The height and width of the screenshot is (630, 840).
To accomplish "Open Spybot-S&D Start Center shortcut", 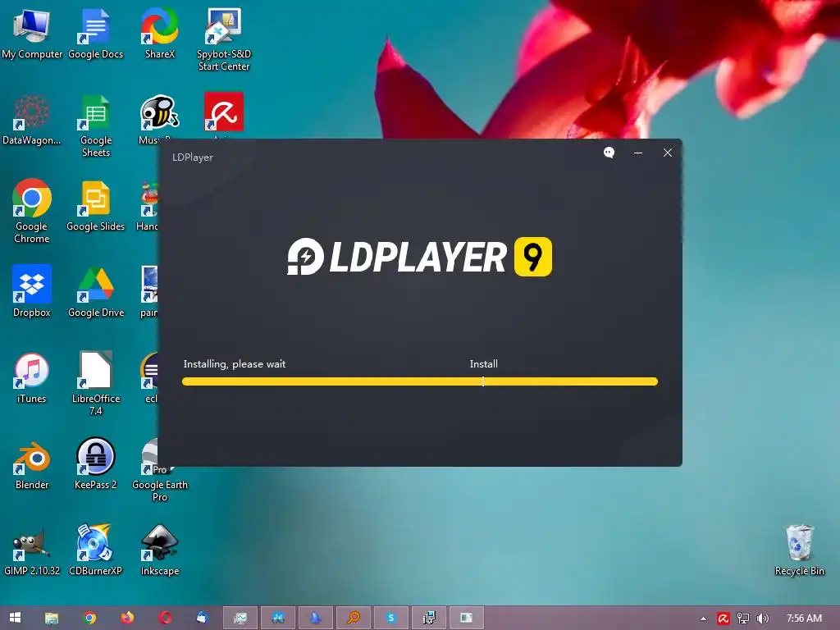I will (x=224, y=40).
